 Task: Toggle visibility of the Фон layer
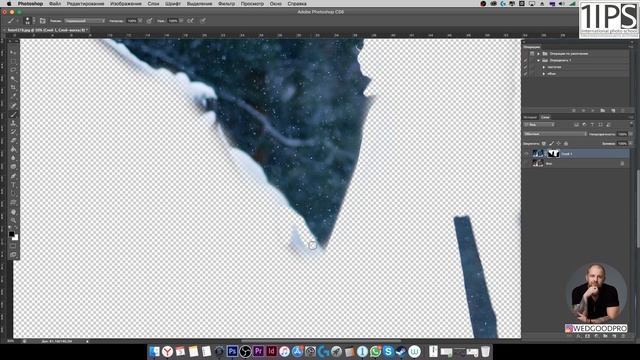526,163
